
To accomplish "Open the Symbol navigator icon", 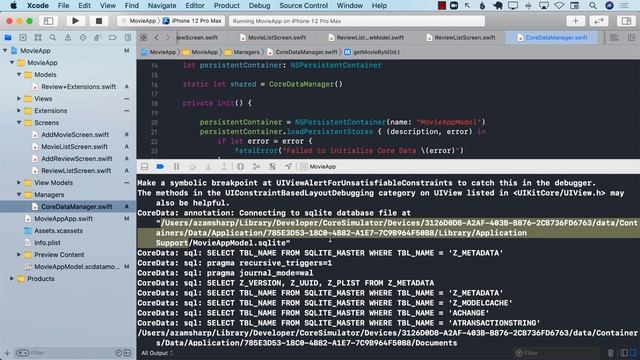I will 38,38.
